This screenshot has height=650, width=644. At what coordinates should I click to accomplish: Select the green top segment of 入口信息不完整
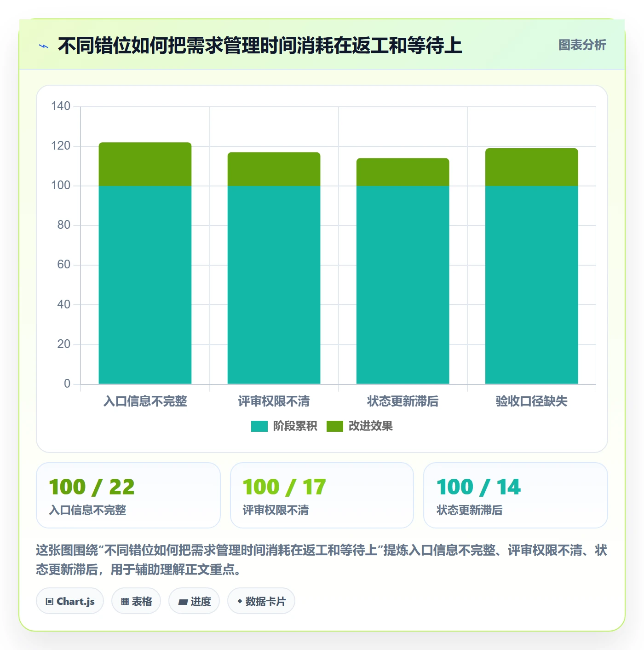click(x=145, y=164)
